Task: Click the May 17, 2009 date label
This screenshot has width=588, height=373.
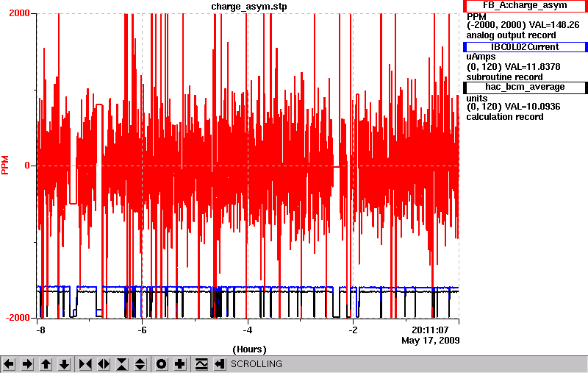Action: click(431, 341)
